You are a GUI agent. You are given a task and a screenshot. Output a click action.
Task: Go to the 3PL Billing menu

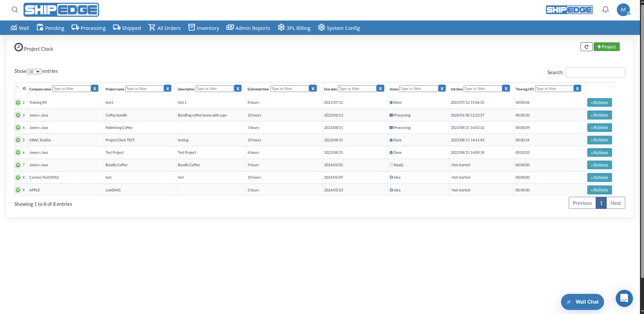click(x=294, y=28)
